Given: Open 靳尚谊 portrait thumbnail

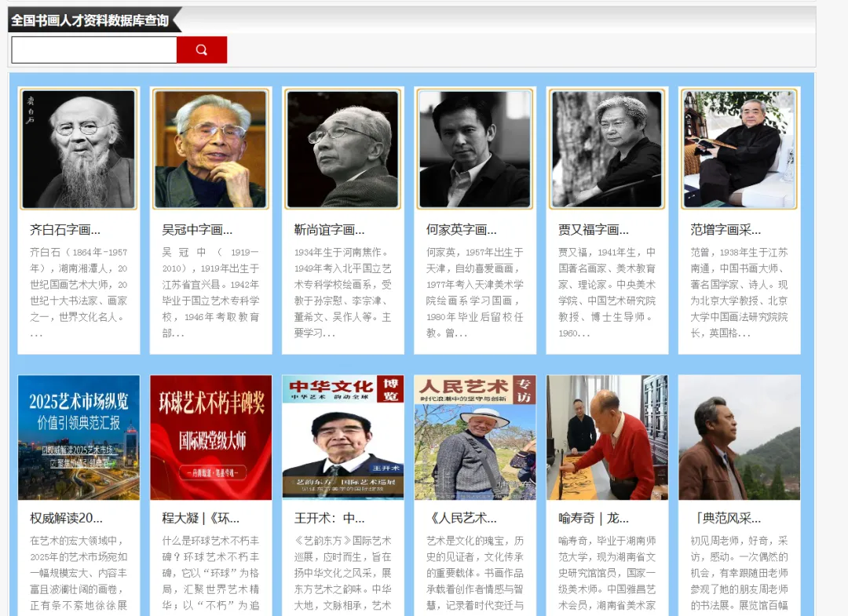Looking at the screenshot, I should (x=343, y=149).
